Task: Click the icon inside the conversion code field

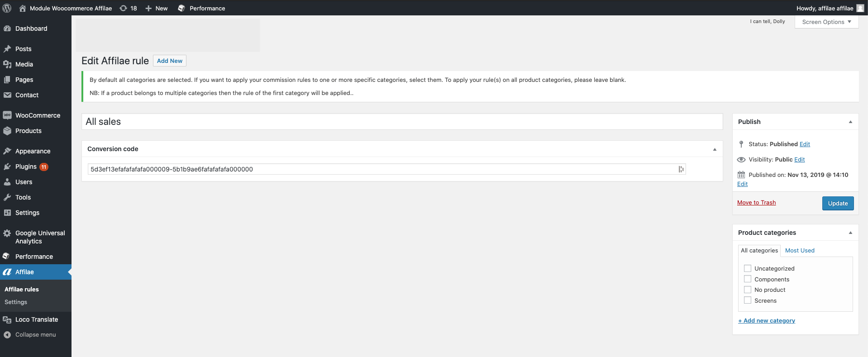Action: pyautogui.click(x=681, y=169)
